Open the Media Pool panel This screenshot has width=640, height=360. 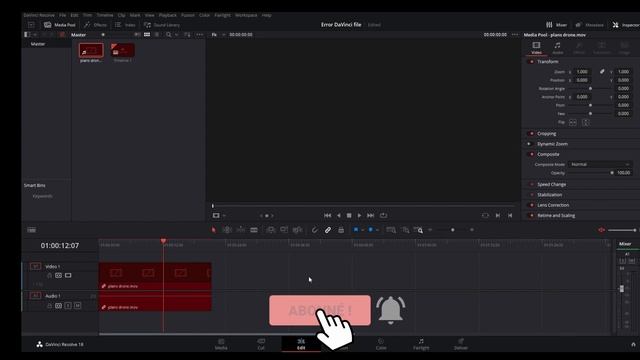click(60, 25)
